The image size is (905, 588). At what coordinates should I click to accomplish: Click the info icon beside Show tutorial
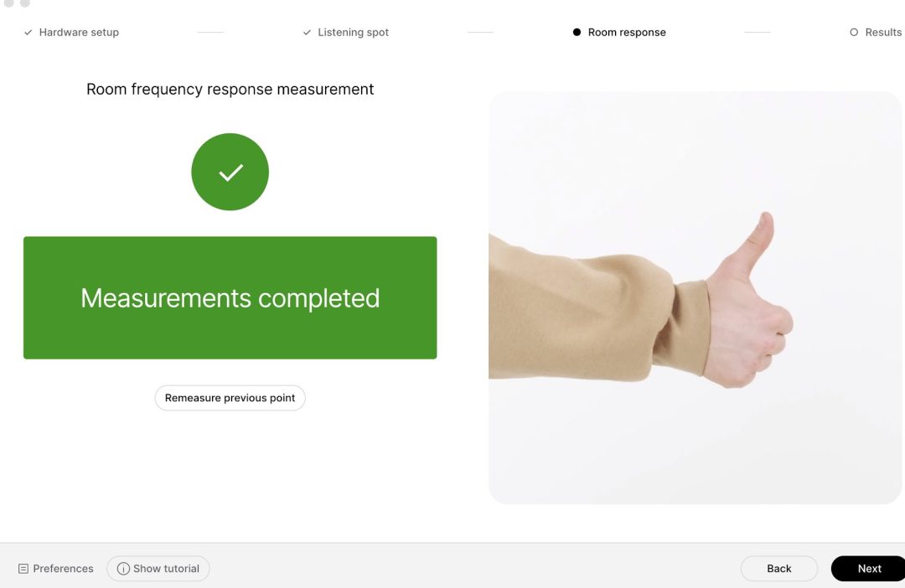[x=123, y=569]
